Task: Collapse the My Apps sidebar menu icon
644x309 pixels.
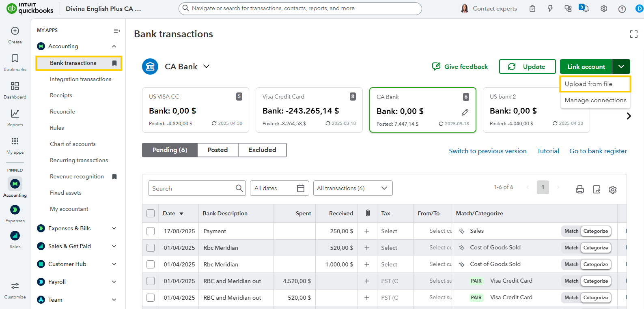Action: 116,31
